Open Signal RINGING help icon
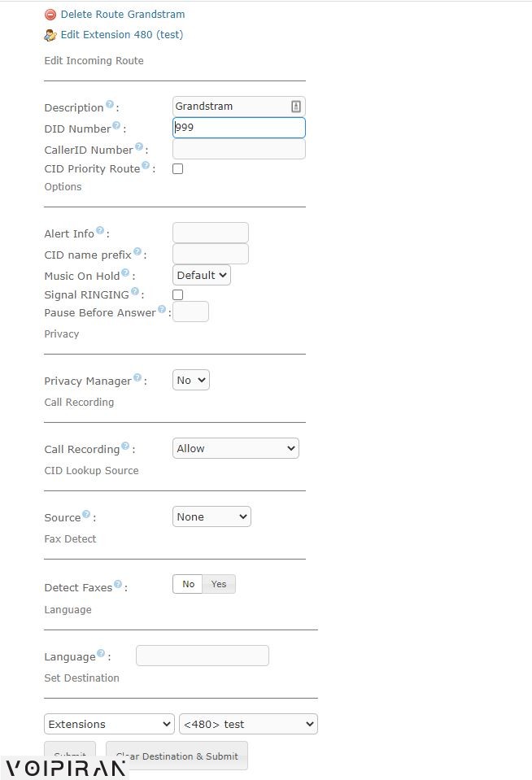 135,291
